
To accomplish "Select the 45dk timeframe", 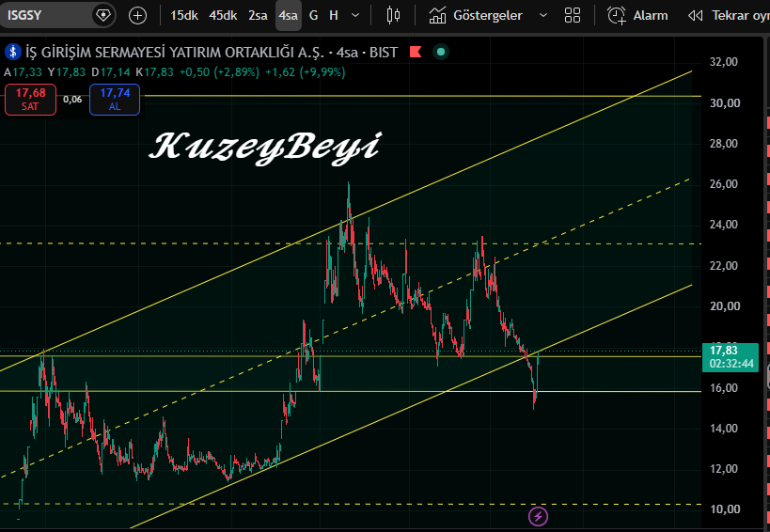I will pos(223,16).
